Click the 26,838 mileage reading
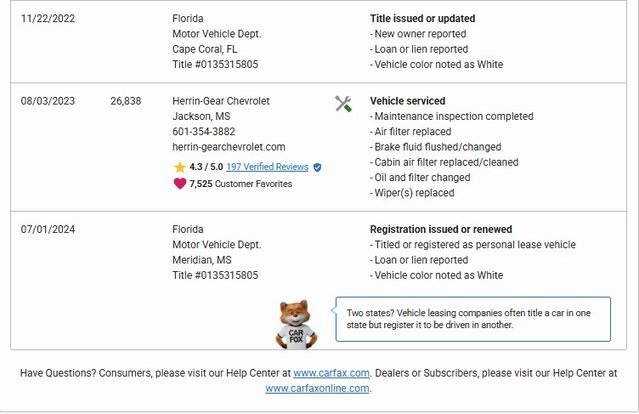Viewport: 639px width, 414px height. pyautogui.click(x=126, y=101)
